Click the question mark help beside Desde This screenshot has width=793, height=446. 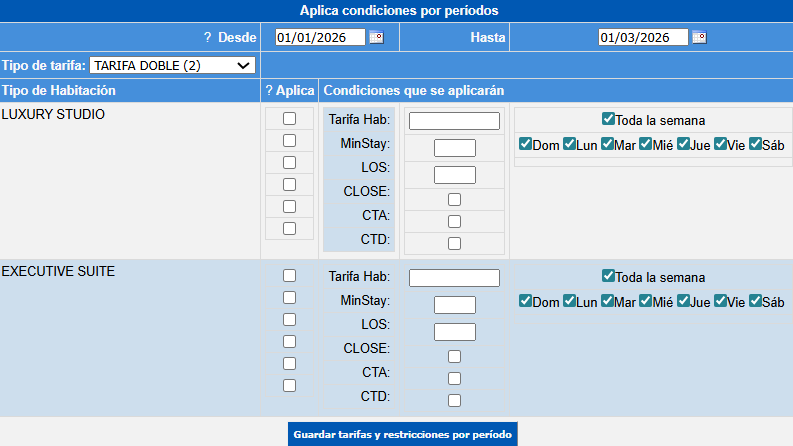[207, 37]
